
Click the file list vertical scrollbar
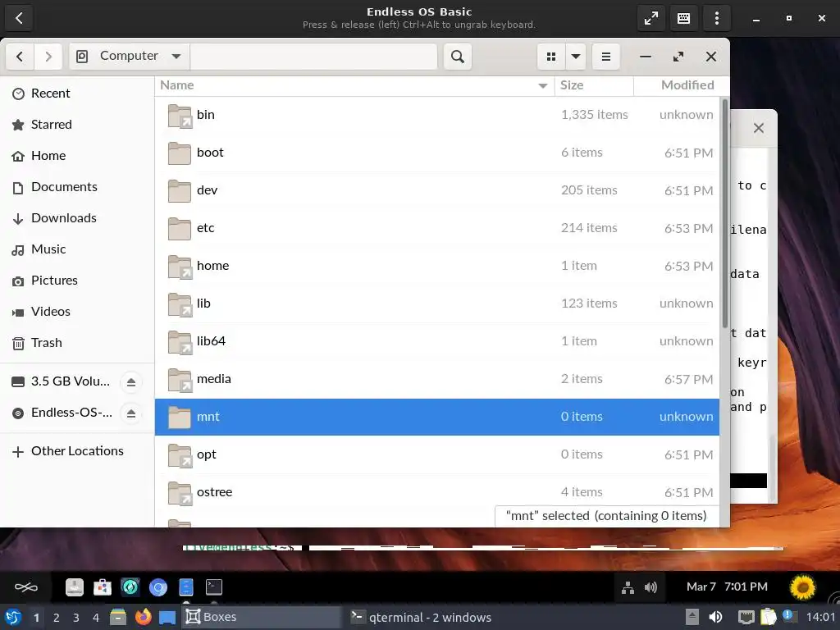725,214
